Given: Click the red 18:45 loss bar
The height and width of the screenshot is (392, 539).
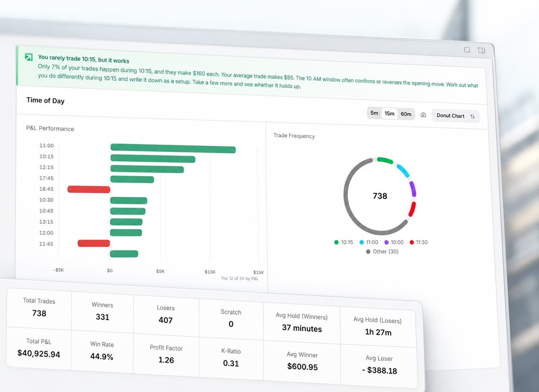Looking at the screenshot, I should click(x=89, y=189).
